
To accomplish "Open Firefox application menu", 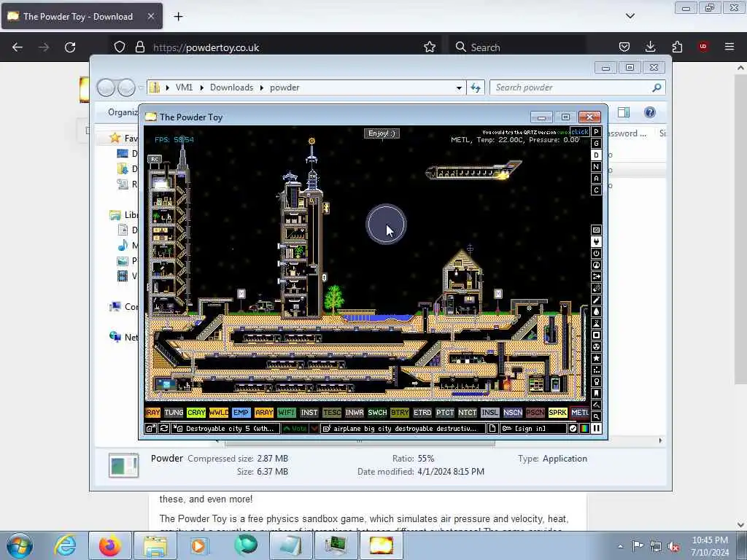I will (729, 47).
